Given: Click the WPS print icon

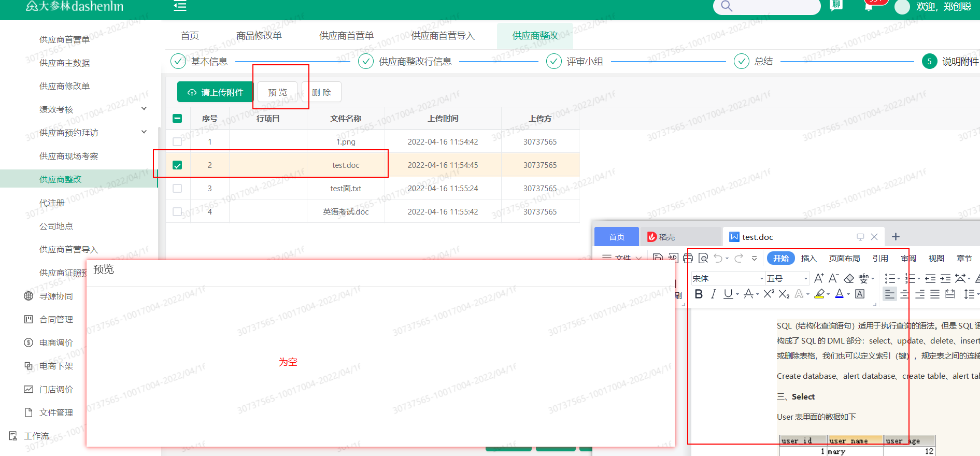Looking at the screenshot, I should click(x=688, y=258).
